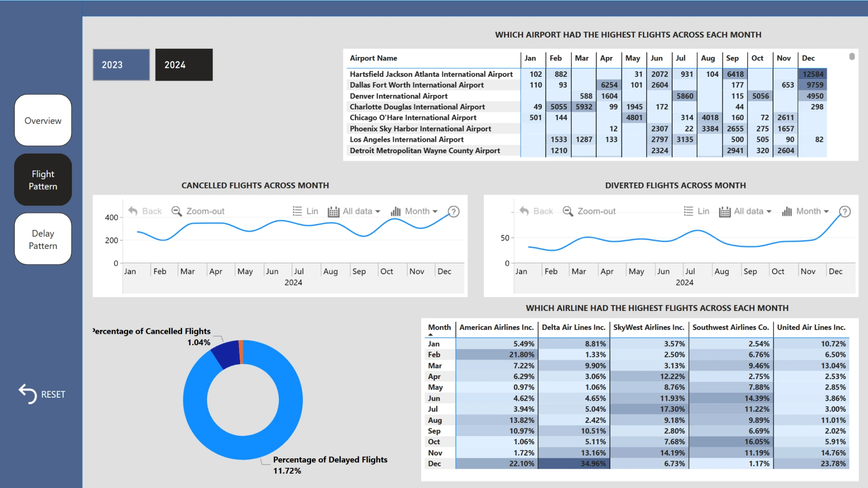
Task: Sort airline table by Month column header
Action: (439, 327)
